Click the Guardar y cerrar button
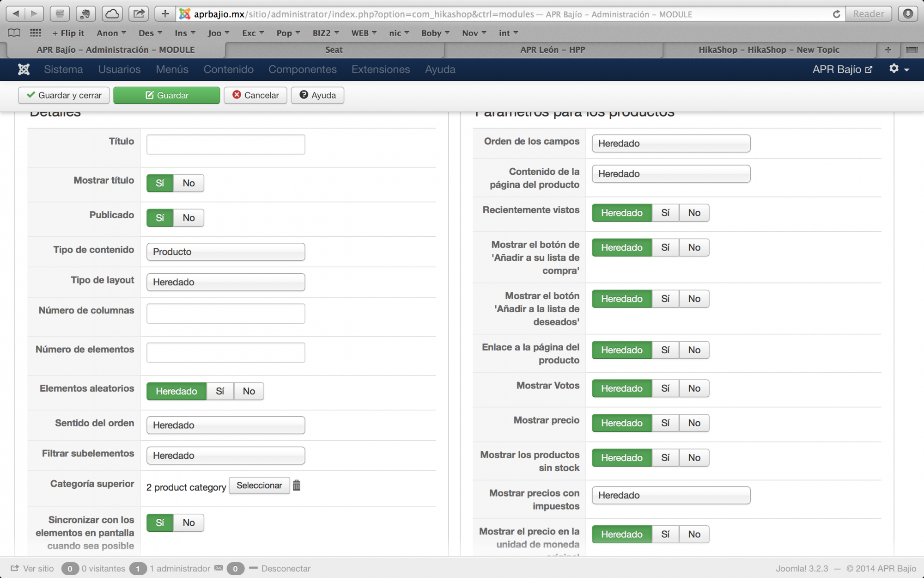Image resolution: width=924 pixels, height=578 pixels. pyautogui.click(x=64, y=95)
